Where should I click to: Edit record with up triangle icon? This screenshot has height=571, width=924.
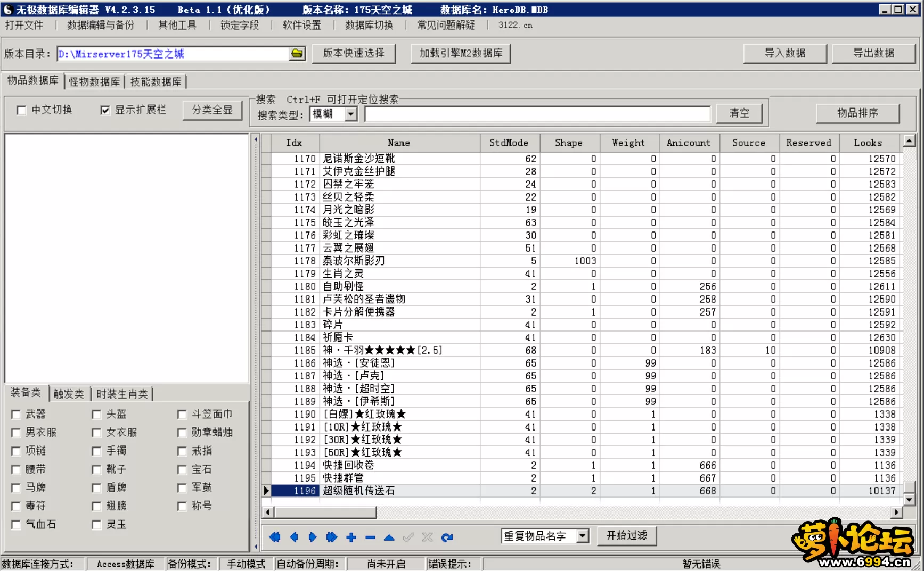389,537
